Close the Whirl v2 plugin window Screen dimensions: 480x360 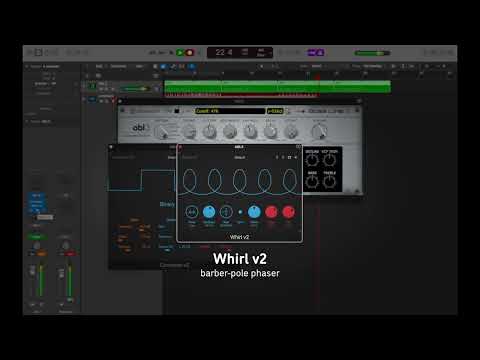[180, 147]
